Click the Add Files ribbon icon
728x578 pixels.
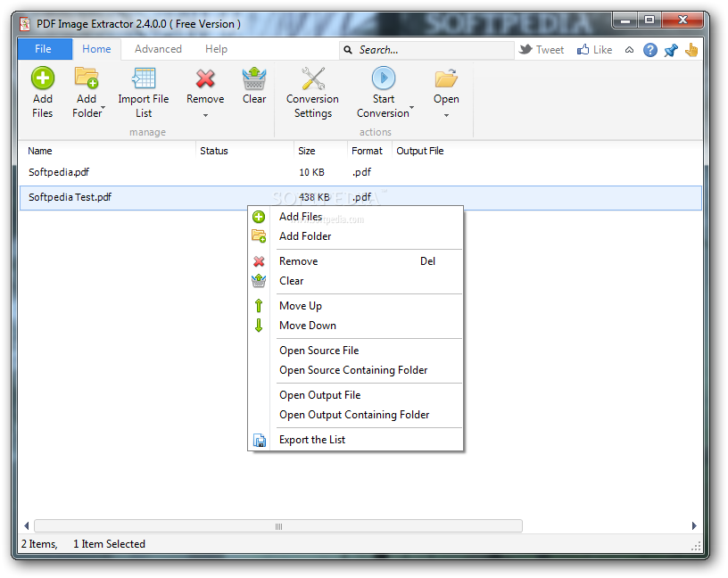coord(43,78)
